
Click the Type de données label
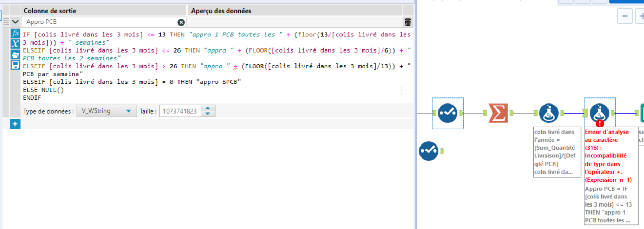tap(48, 112)
